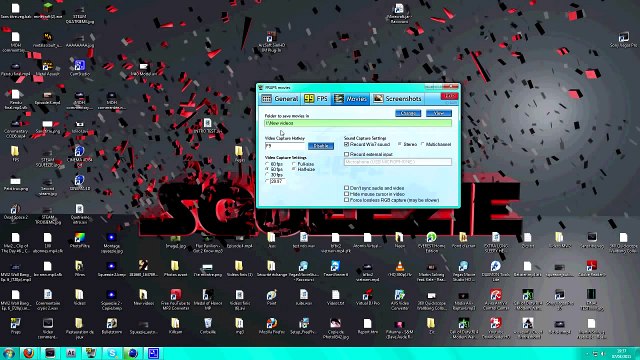Image resolution: width=640 pixels, height=360 pixels.
Task: Open the Microphone input device dropdown
Action: (398, 162)
